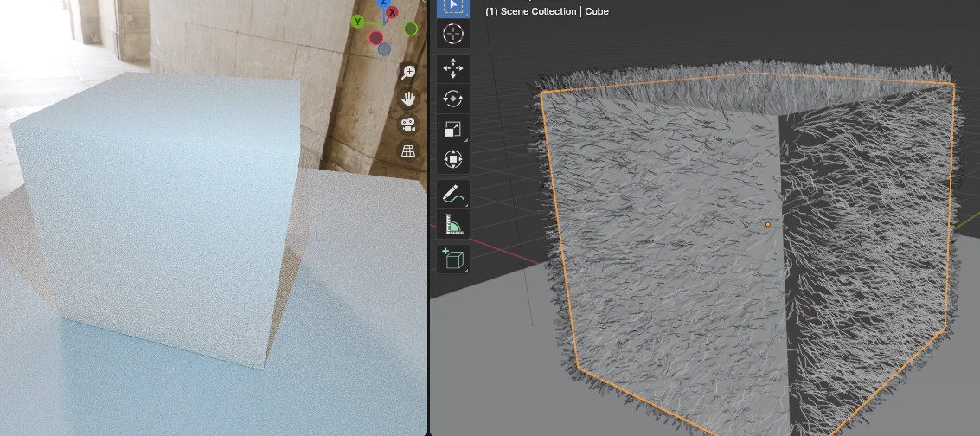The image size is (980, 436).
Task: Choose the Rotate tool
Action: coord(453,99)
